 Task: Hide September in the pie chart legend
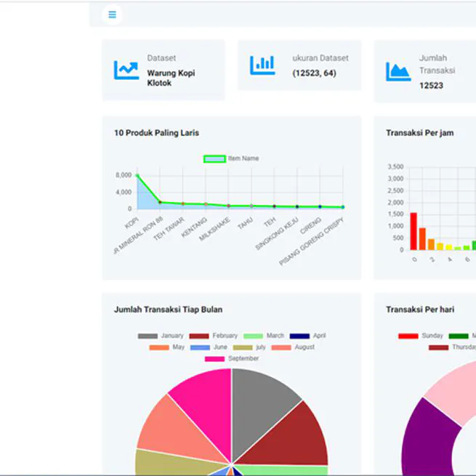[232, 358]
